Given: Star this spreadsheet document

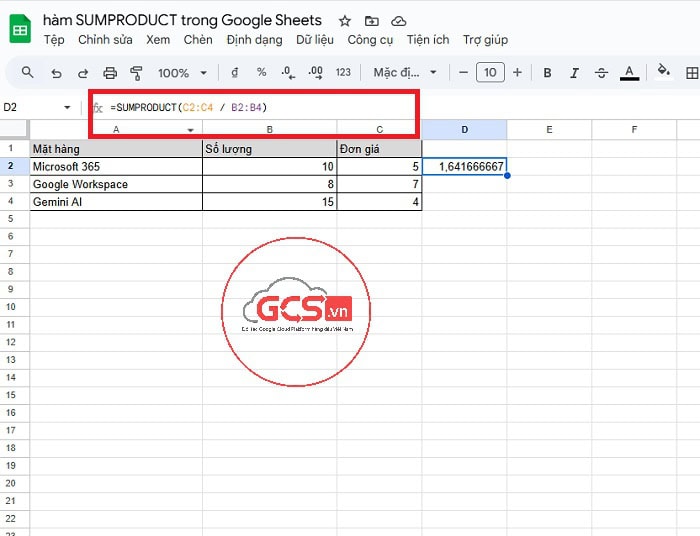Looking at the screenshot, I should coord(345,21).
